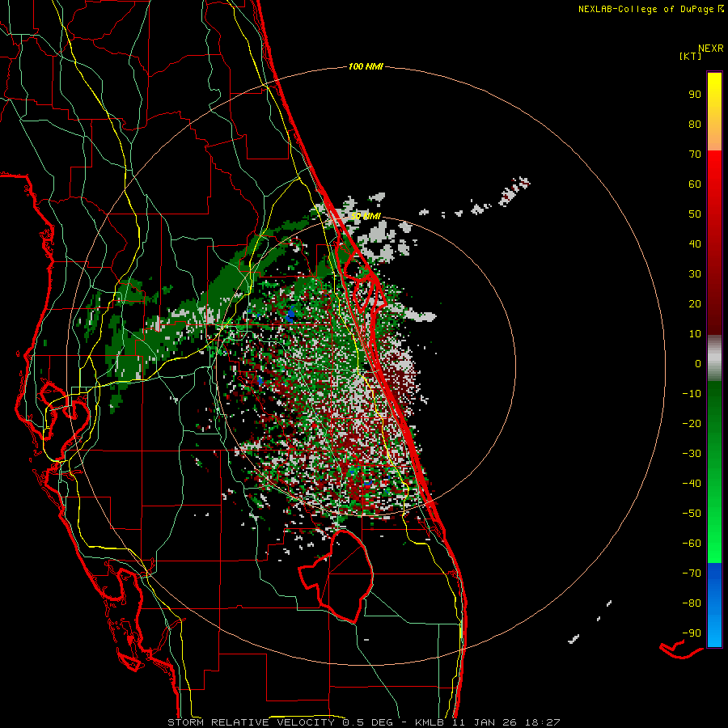Click the 50 value on velocity scale
728x728 pixels.
coord(695,214)
